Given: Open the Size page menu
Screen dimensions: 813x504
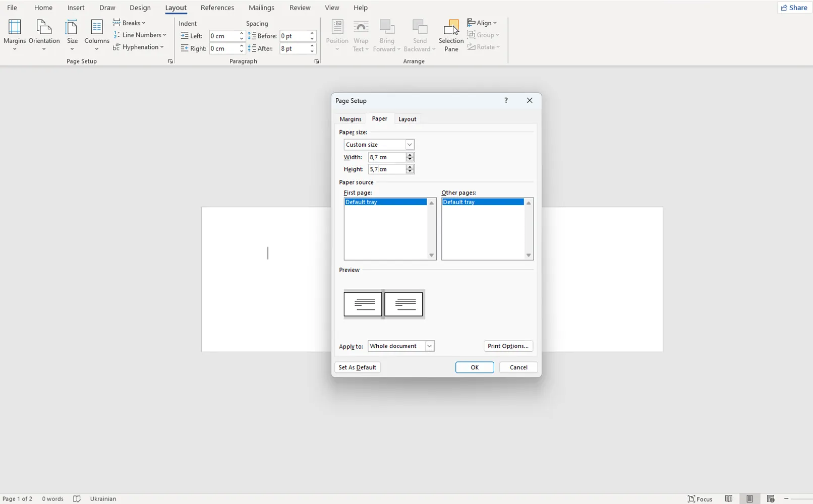Looking at the screenshot, I should click(72, 35).
